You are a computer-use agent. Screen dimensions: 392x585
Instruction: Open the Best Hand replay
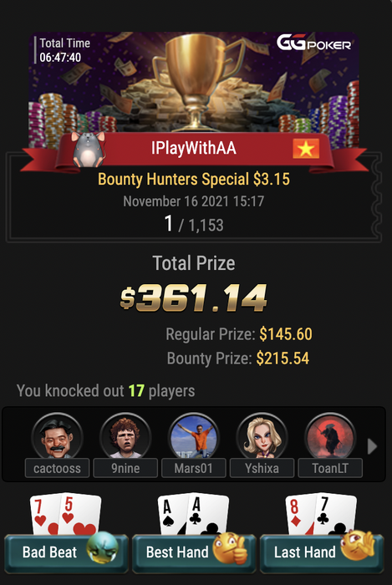(x=194, y=553)
